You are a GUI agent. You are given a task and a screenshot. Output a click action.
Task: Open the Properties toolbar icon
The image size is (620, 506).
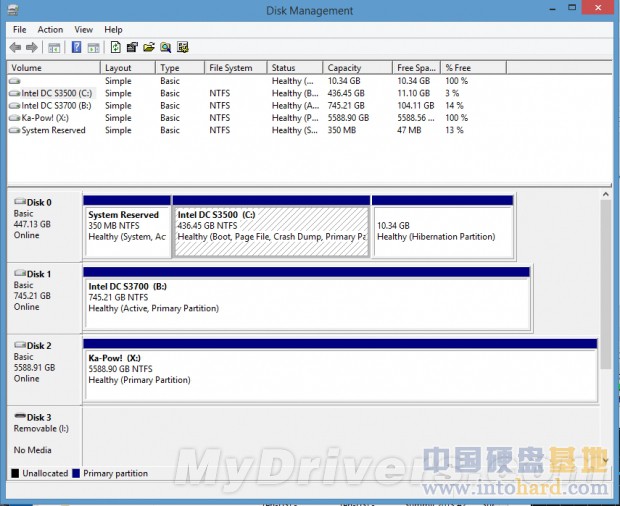tap(132, 47)
